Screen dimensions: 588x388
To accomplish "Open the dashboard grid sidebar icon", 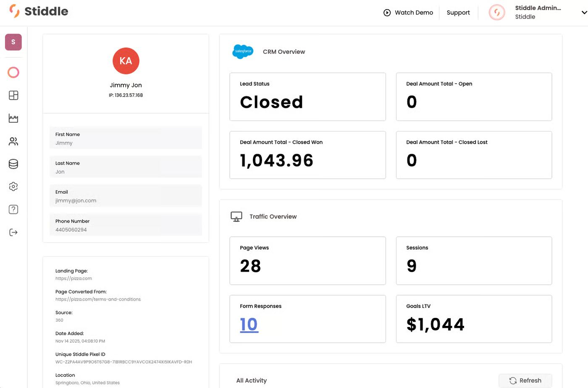I will (13, 95).
